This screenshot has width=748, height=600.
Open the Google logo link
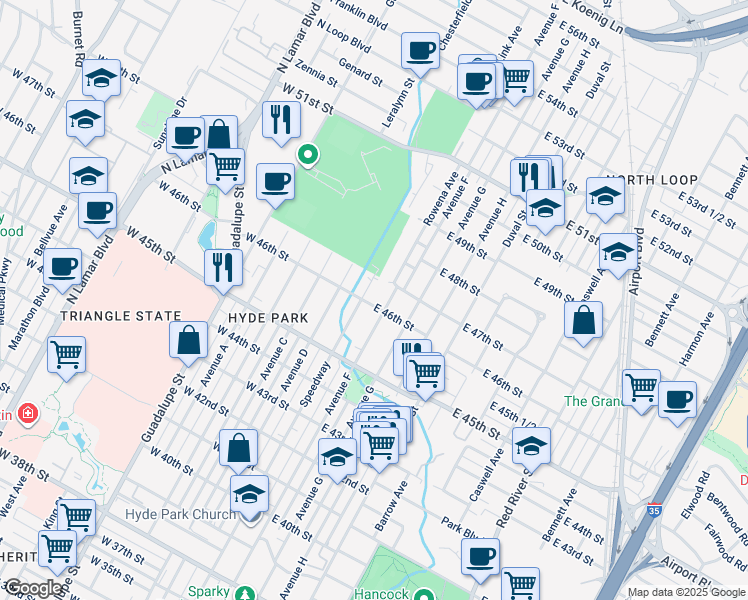[x=32, y=588]
